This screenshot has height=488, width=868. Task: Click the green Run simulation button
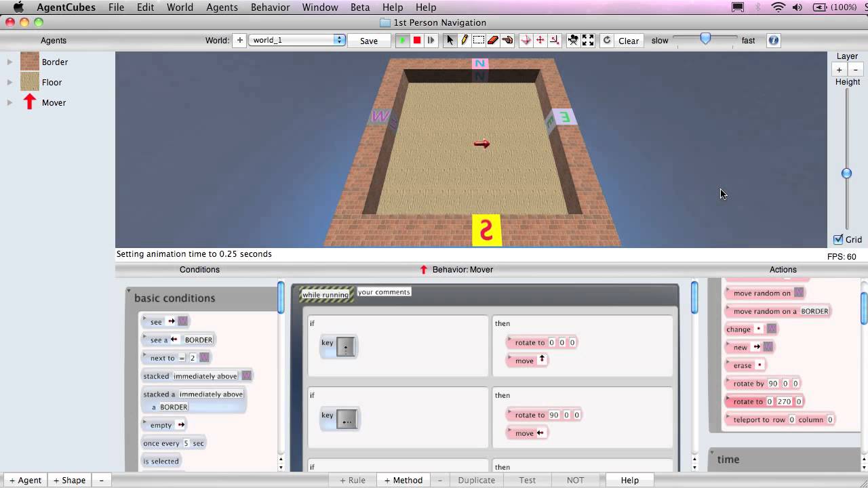coord(402,40)
